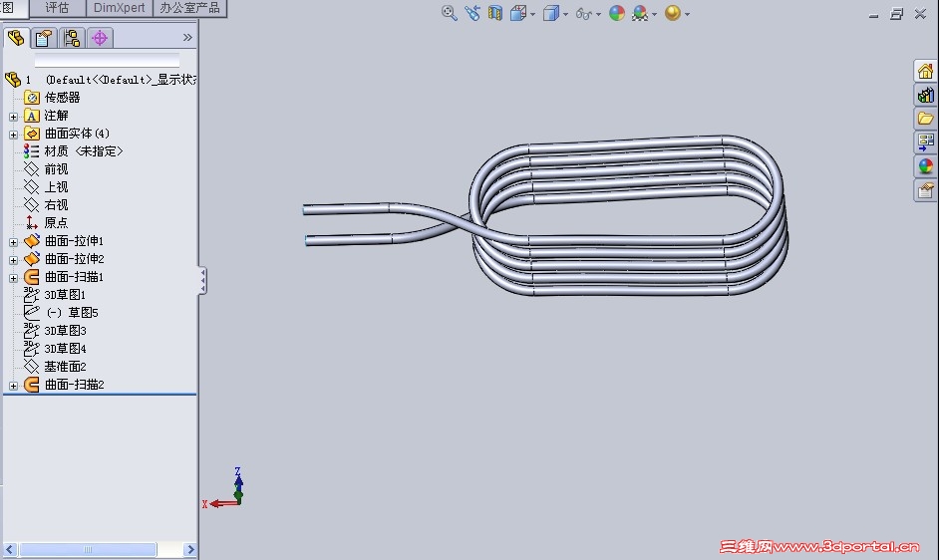This screenshot has height=560, width=939.
Task: Click the Display Style cube icon
Action: (550, 13)
